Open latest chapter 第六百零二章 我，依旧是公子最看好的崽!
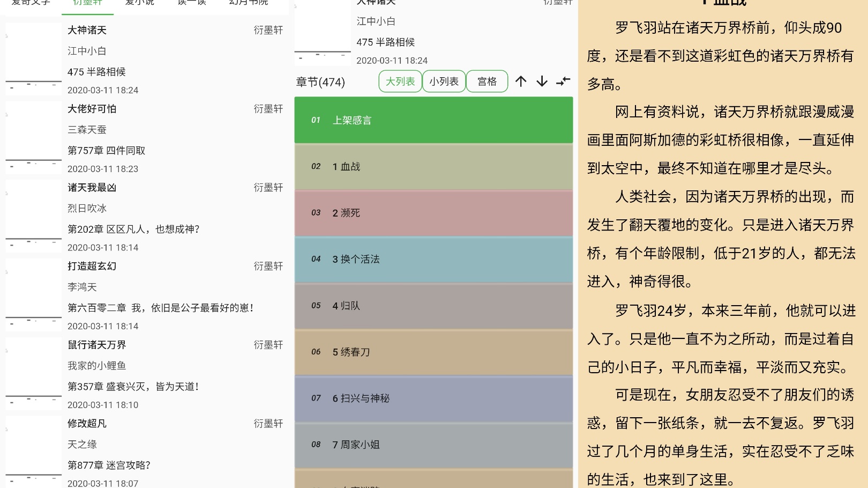The image size is (868, 488). point(160,308)
